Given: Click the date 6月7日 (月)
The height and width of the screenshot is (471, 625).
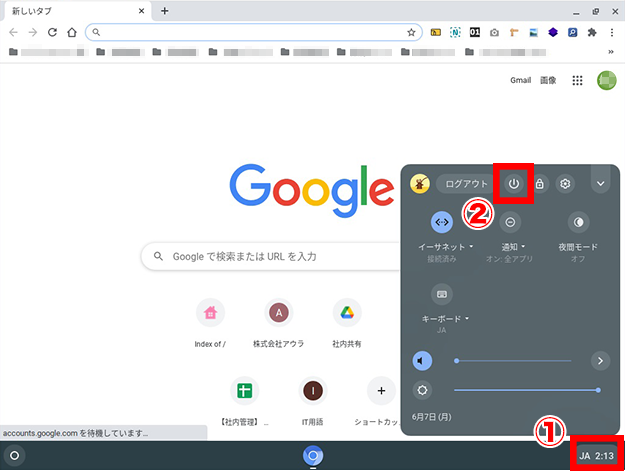Looking at the screenshot, I should pos(431,417).
